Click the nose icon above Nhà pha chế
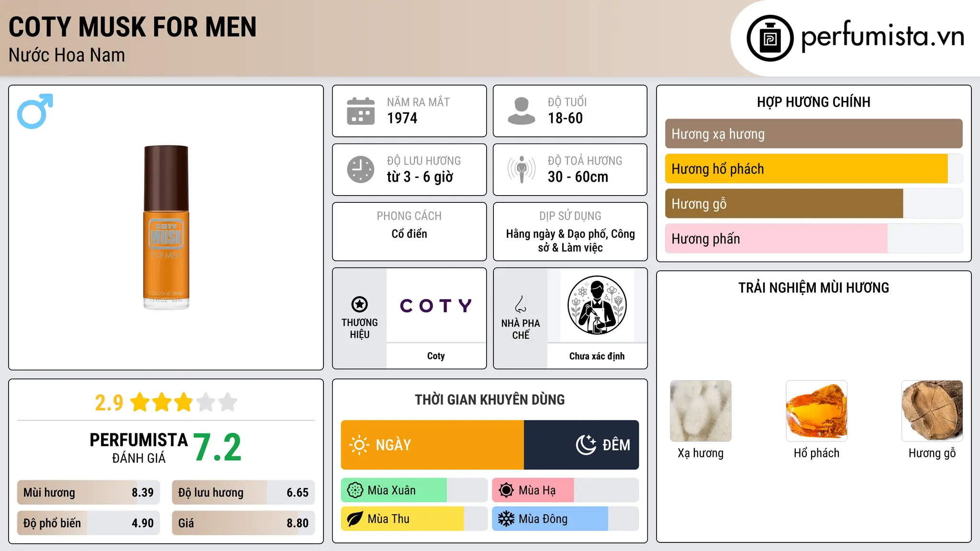The height and width of the screenshot is (551, 980). (521, 304)
